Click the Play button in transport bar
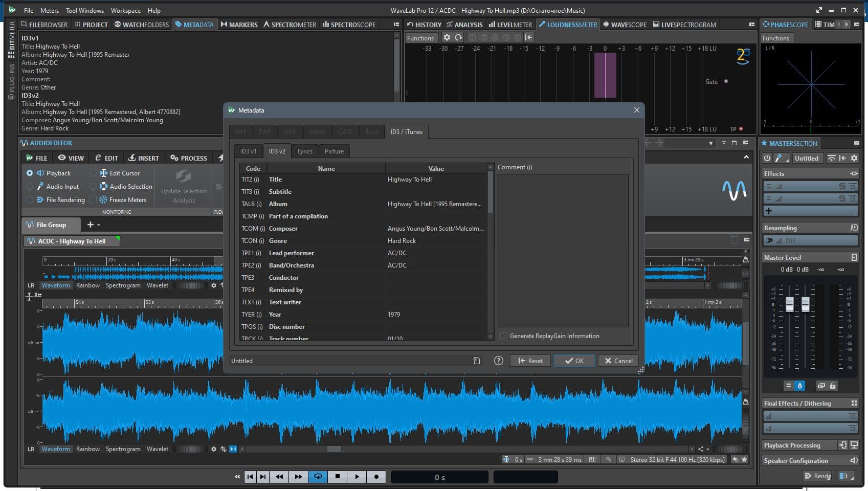The width and height of the screenshot is (868, 491). pyautogui.click(x=357, y=477)
